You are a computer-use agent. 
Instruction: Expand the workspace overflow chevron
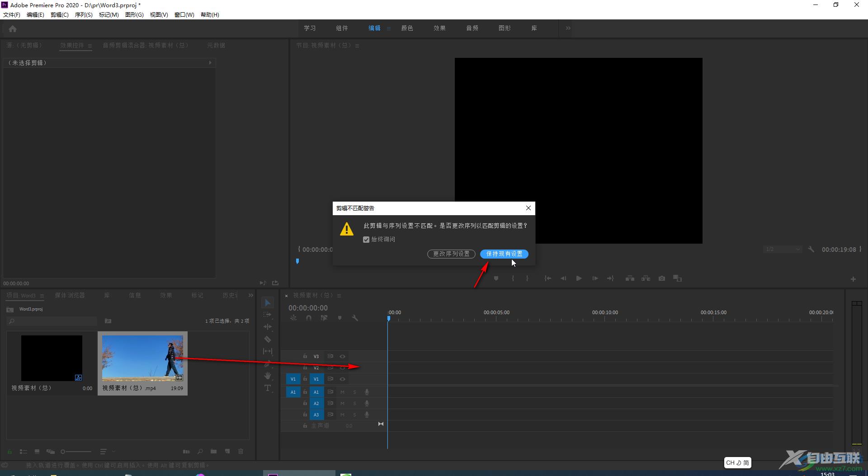(x=568, y=28)
